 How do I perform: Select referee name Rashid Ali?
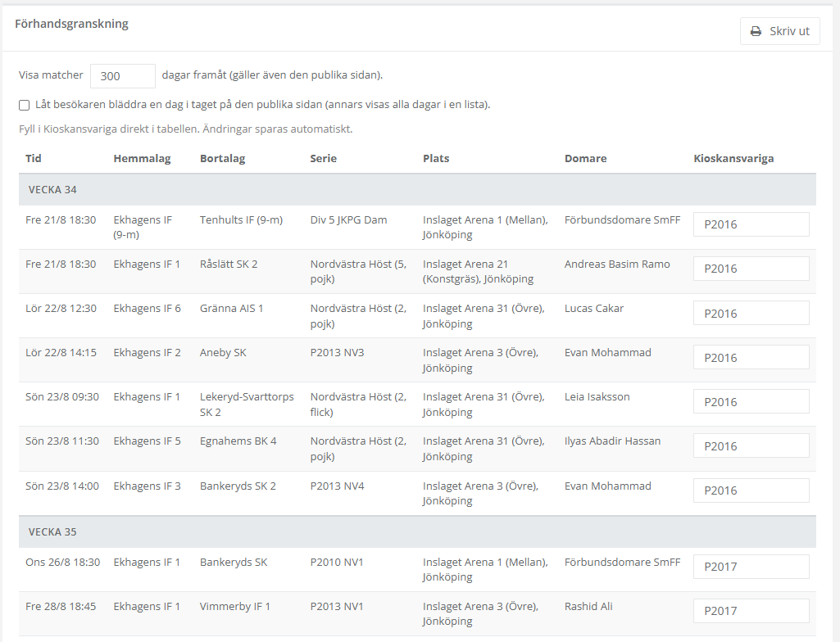[x=588, y=606]
